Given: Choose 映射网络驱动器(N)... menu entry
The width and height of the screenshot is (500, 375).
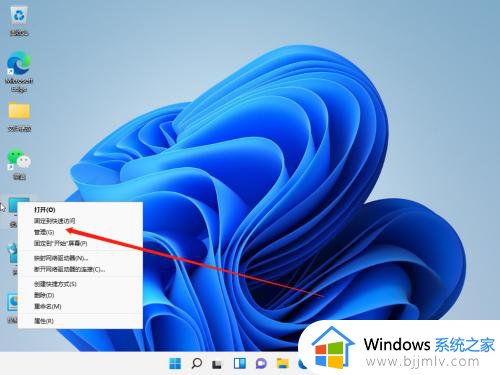Looking at the screenshot, I should (x=80, y=258).
